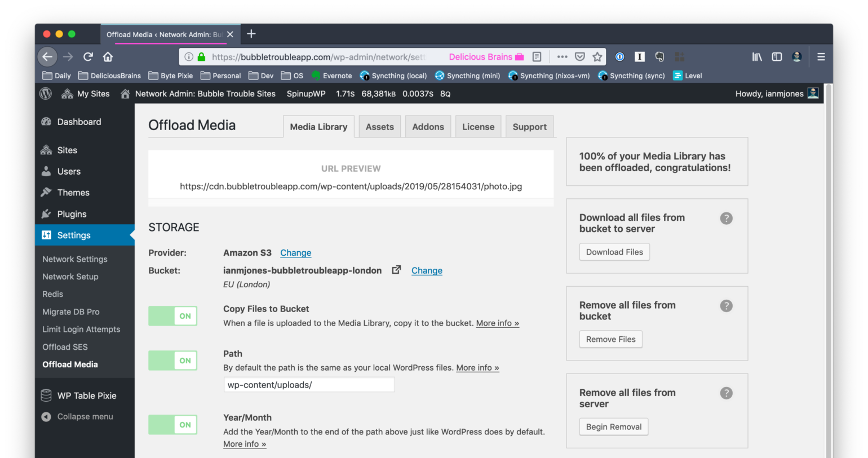
Task: Open Migrate DB Pro submenu item
Action: pos(71,312)
